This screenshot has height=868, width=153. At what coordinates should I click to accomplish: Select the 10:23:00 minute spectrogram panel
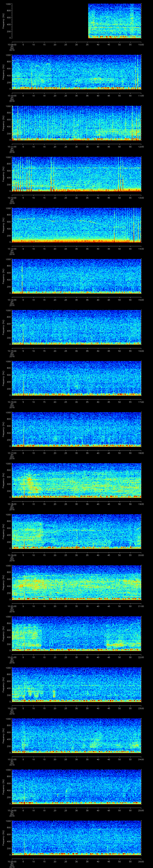[x=77, y=736]
